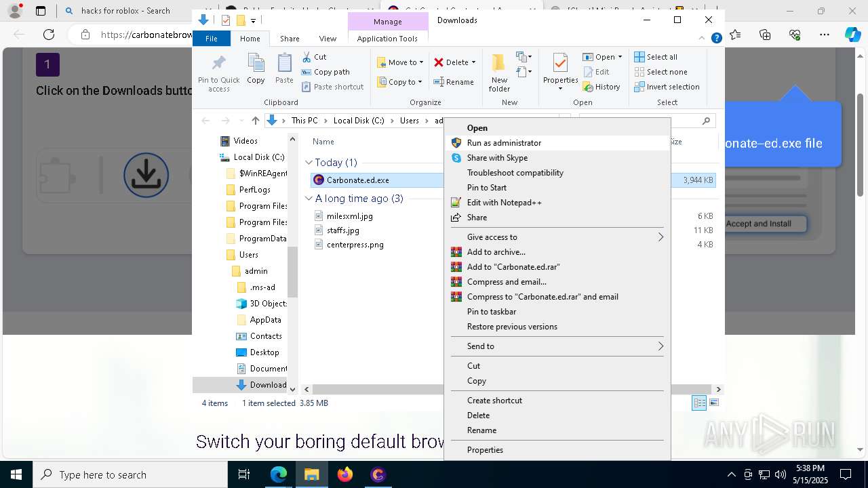Open the Application Tools tab

tap(387, 39)
